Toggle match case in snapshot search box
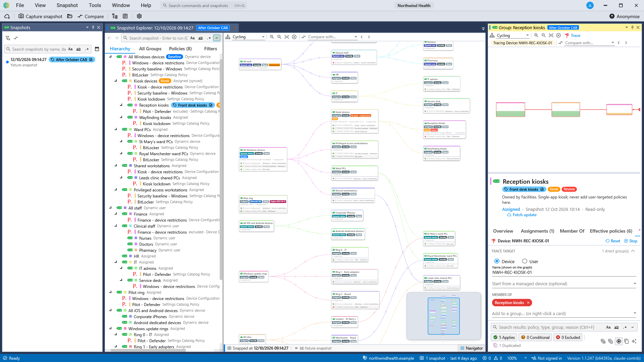 pos(70,49)
